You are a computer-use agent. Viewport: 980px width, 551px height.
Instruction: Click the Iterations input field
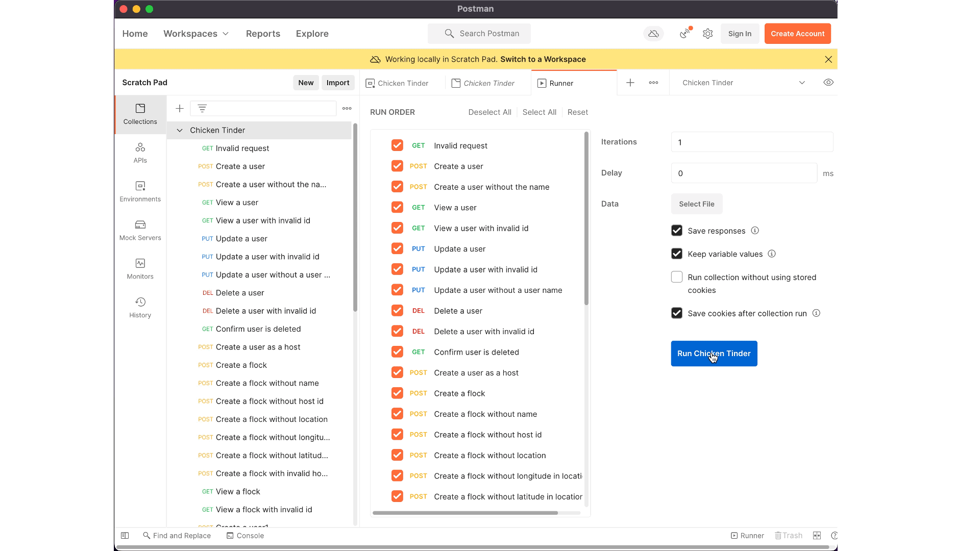[x=751, y=142]
